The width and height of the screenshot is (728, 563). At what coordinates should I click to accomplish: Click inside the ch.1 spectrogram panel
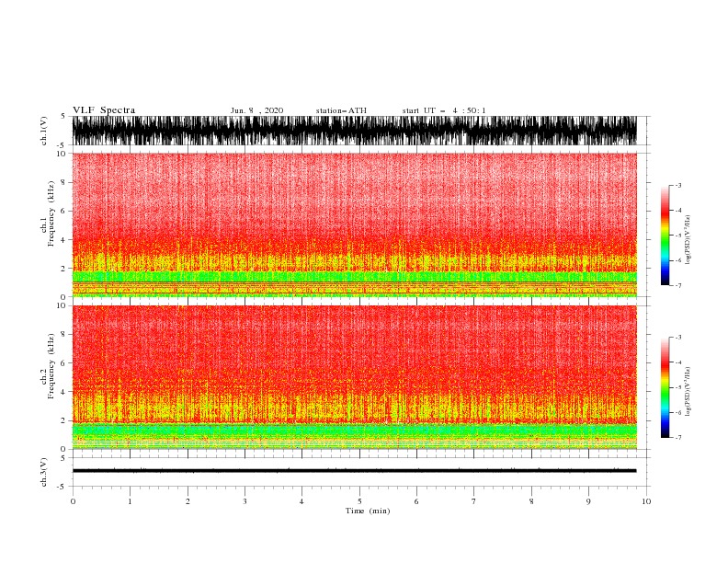point(354,224)
